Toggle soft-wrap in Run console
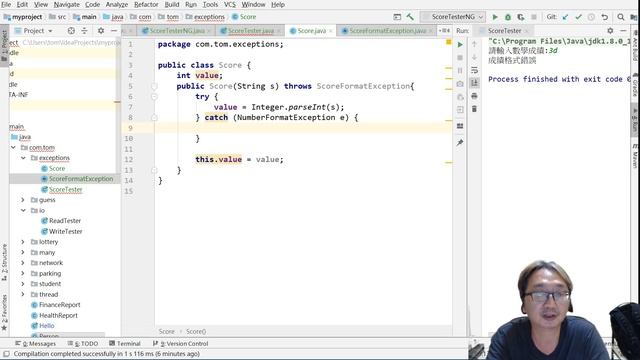 pyautogui.click(x=474, y=70)
